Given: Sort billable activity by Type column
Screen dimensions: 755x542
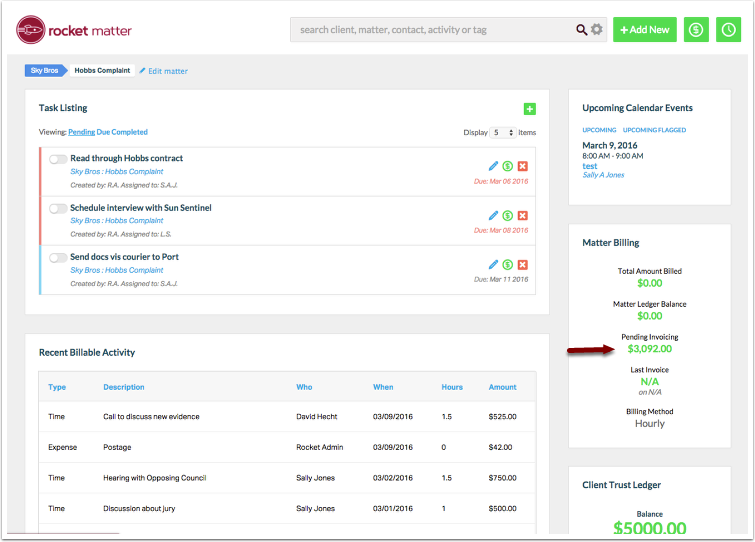Looking at the screenshot, I should pyautogui.click(x=57, y=387).
